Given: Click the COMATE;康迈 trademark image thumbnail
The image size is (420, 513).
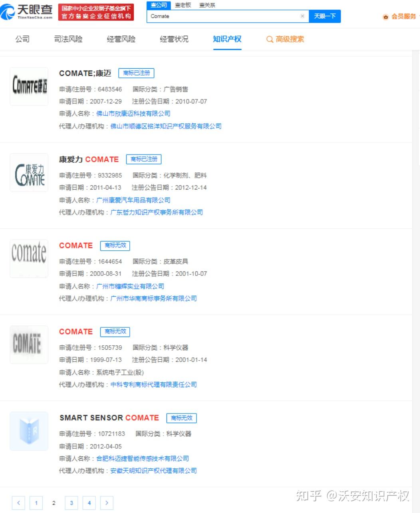Looking at the screenshot, I should click(x=28, y=86).
